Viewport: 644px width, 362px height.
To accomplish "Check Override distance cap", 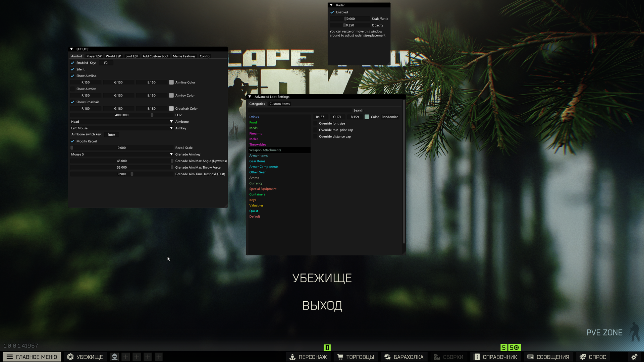I will tap(315, 136).
